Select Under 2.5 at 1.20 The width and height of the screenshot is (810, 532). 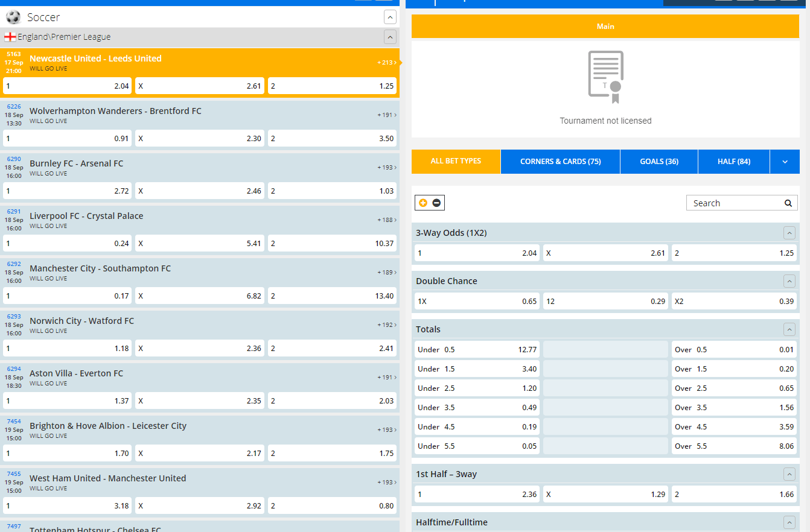[477, 388]
